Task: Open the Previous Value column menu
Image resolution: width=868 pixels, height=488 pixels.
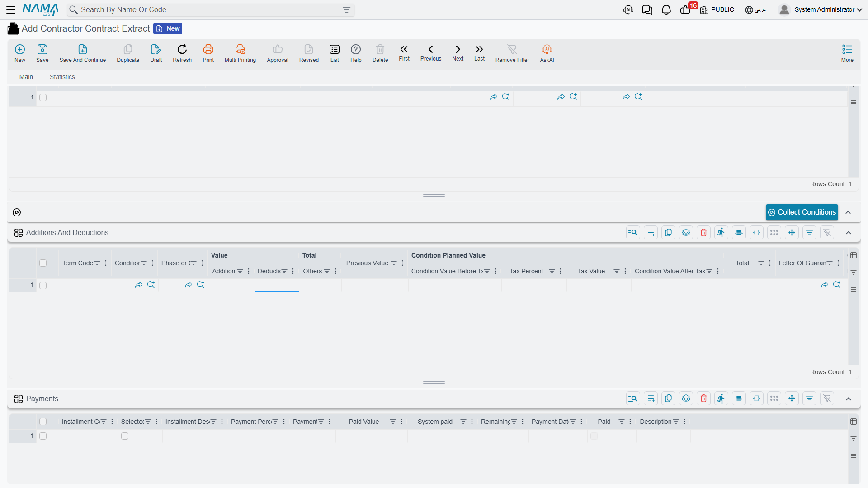Action: [402, 263]
